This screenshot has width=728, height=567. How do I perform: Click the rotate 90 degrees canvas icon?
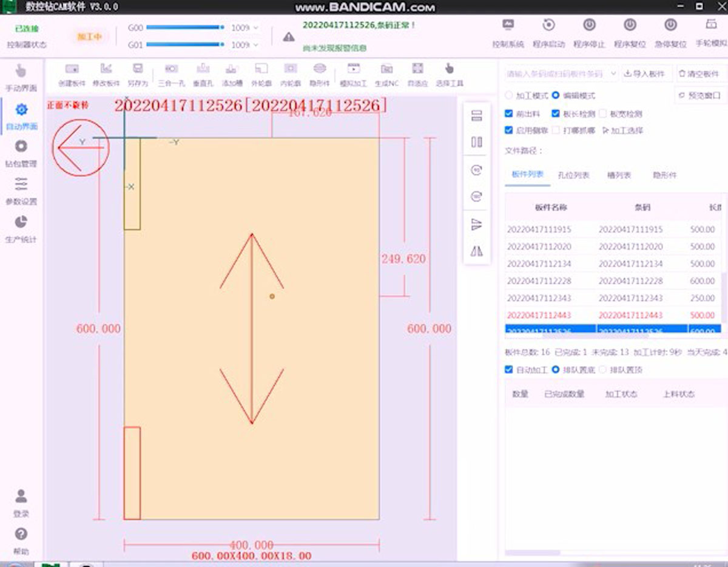[x=477, y=171]
